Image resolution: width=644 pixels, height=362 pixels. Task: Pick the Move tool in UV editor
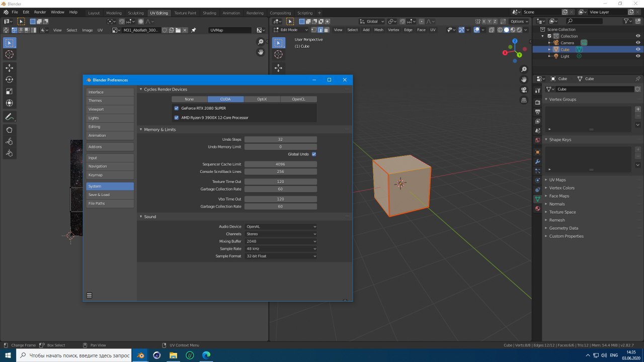point(10,68)
